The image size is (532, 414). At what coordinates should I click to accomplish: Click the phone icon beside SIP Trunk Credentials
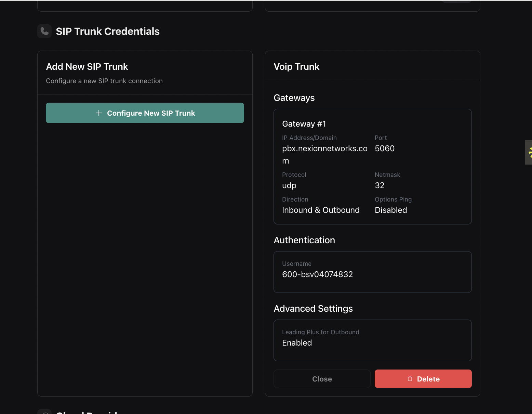pos(44,31)
